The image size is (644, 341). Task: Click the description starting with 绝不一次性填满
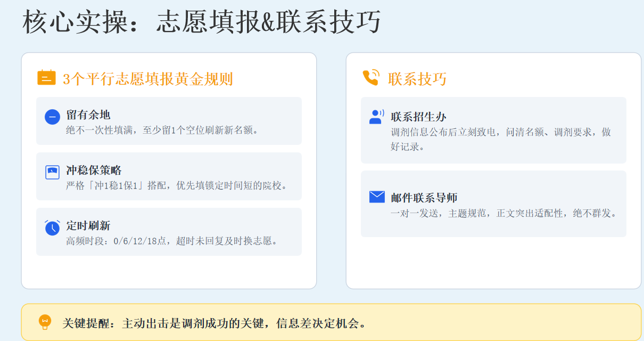(162, 130)
